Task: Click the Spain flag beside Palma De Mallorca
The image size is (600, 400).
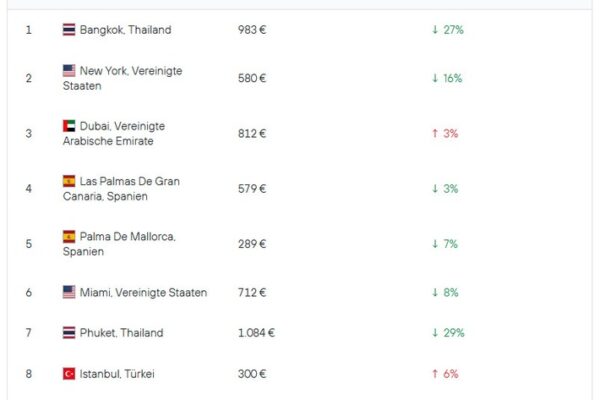Action: coord(69,236)
